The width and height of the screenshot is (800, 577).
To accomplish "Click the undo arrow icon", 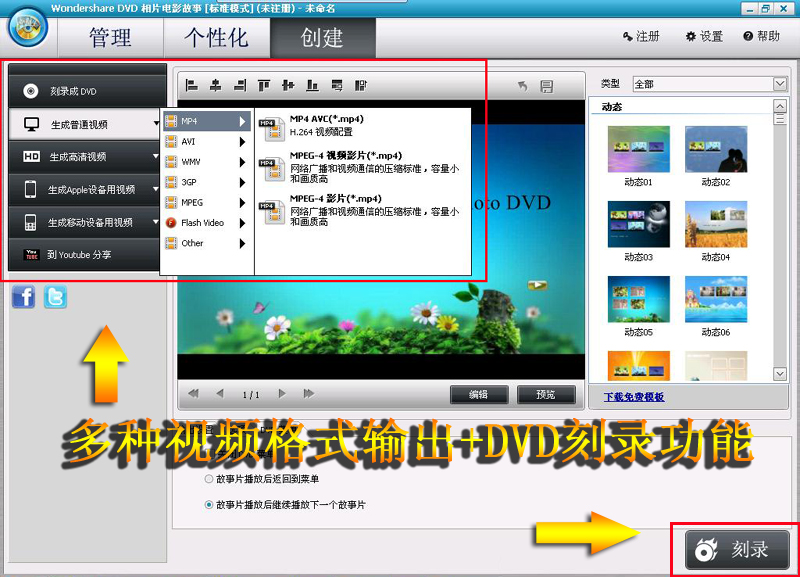I will [x=522, y=86].
